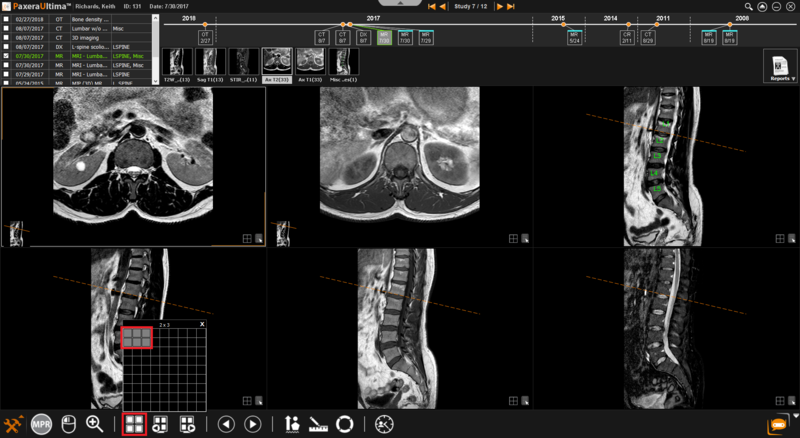The image size is (800, 438).
Task: Tick the 08/07/2017 3D imaging checkbox
Action: pos(7,38)
